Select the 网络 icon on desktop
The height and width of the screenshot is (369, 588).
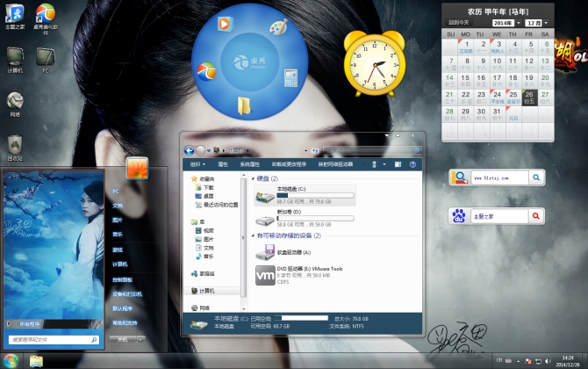click(15, 104)
